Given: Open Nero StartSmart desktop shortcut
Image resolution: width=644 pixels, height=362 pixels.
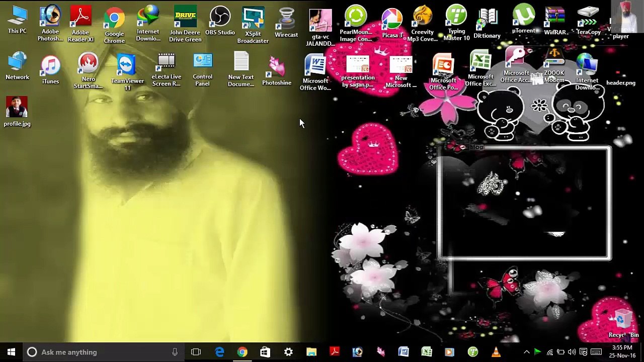Looking at the screenshot, I should tap(88, 71).
